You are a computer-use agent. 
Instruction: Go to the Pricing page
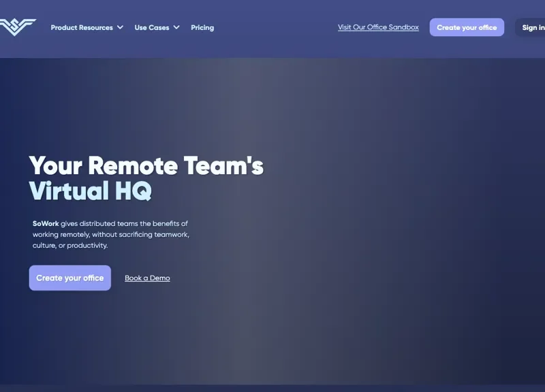[202, 28]
